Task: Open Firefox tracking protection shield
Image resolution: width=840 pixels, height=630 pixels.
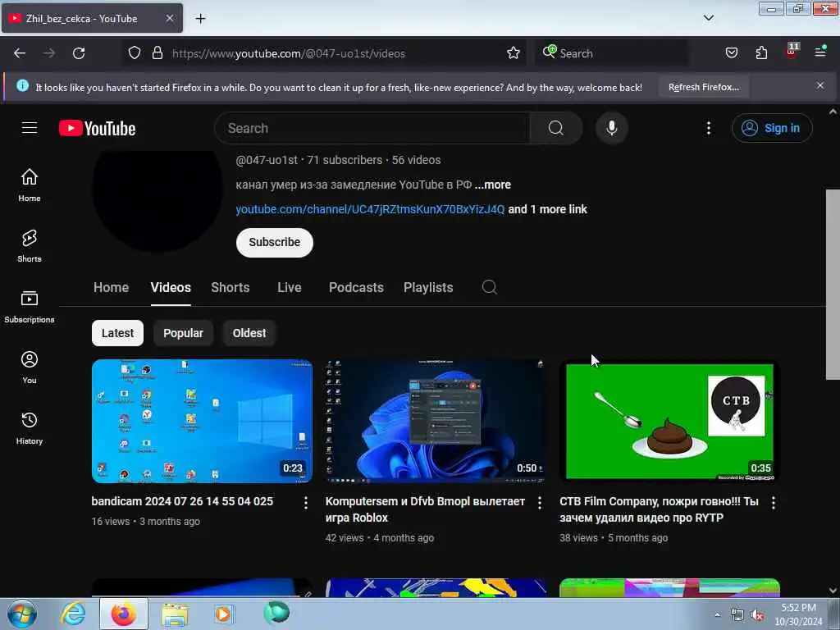Action: (x=135, y=53)
